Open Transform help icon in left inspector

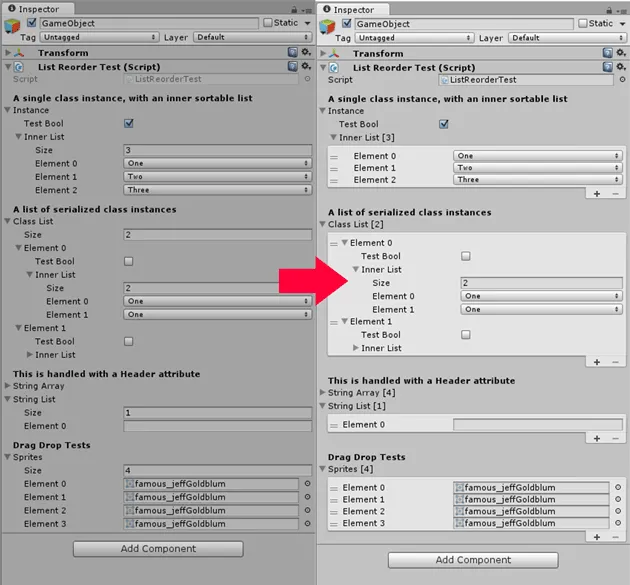[x=293, y=52]
